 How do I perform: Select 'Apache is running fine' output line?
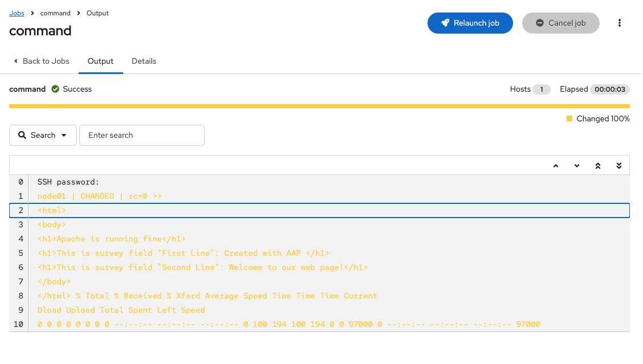(319, 239)
